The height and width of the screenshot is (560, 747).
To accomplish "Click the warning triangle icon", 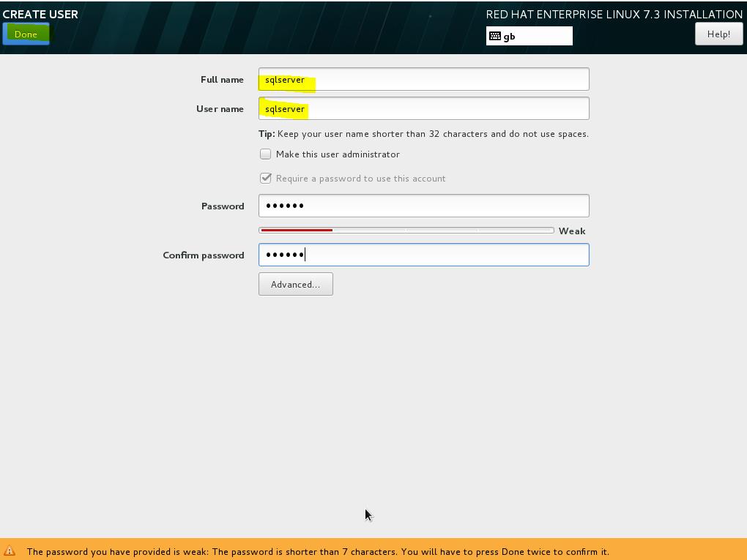I will tap(10, 551).
